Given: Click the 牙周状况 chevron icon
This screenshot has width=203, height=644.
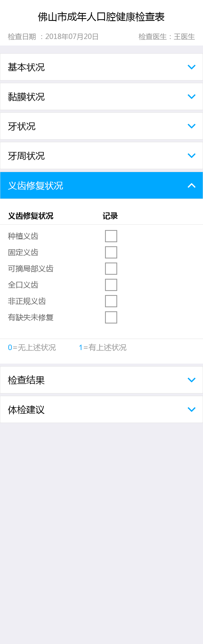Looking at the screenshot, I should [191, 156].
